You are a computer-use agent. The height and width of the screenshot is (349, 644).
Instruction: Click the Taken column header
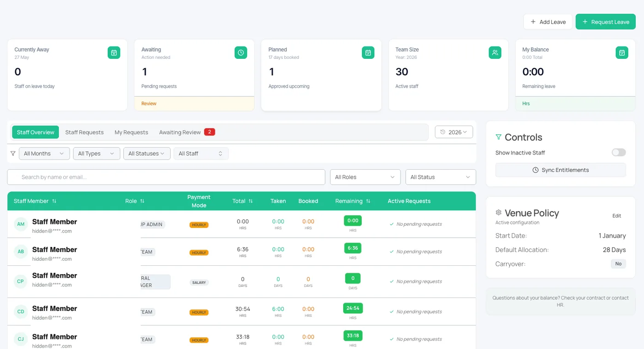(x=278, y=201)
